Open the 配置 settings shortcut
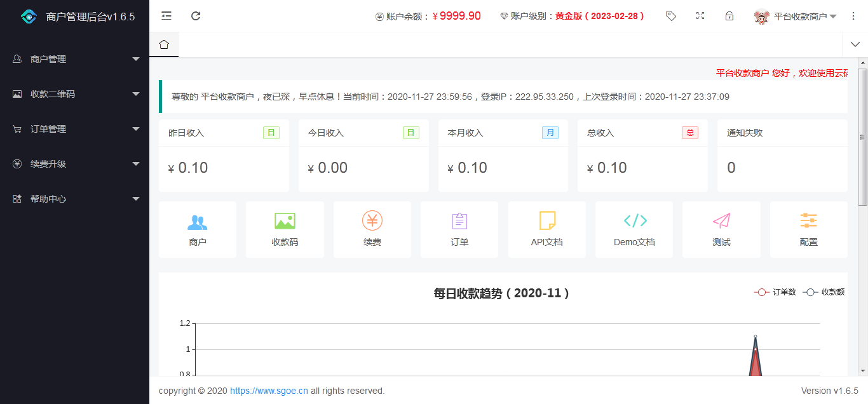The width and height of the screenshot is (868, 404). coord(808,229)
